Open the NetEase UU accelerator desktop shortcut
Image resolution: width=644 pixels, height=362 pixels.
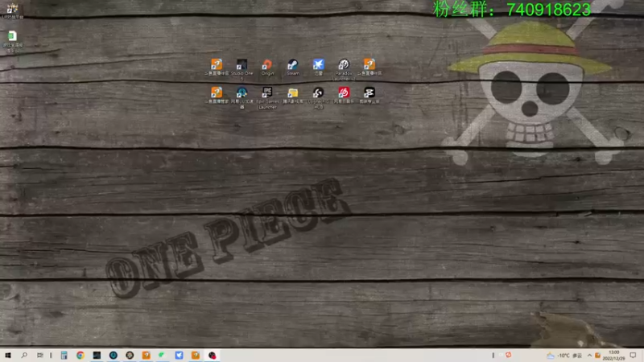[x=242, y=97]
